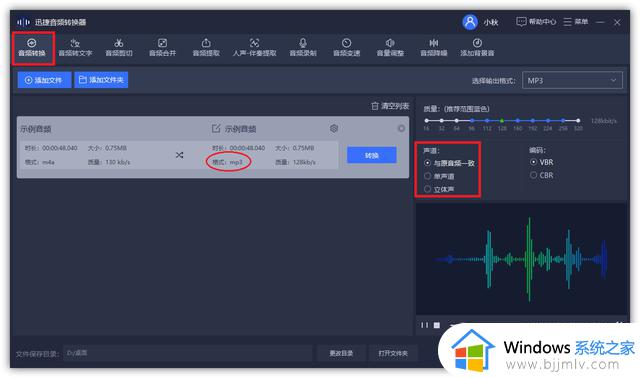Select the 单声道 mono radio option
Screen dimensions: 640x378
[x=427, y=176]
